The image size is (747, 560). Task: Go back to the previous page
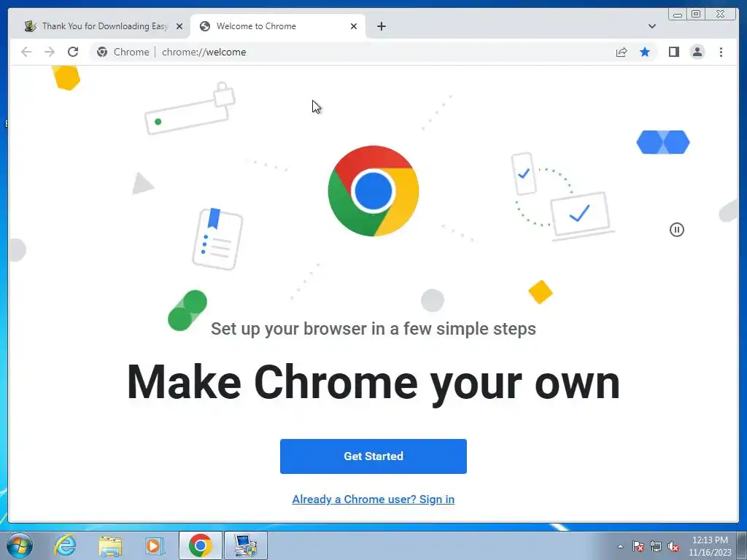26,52
